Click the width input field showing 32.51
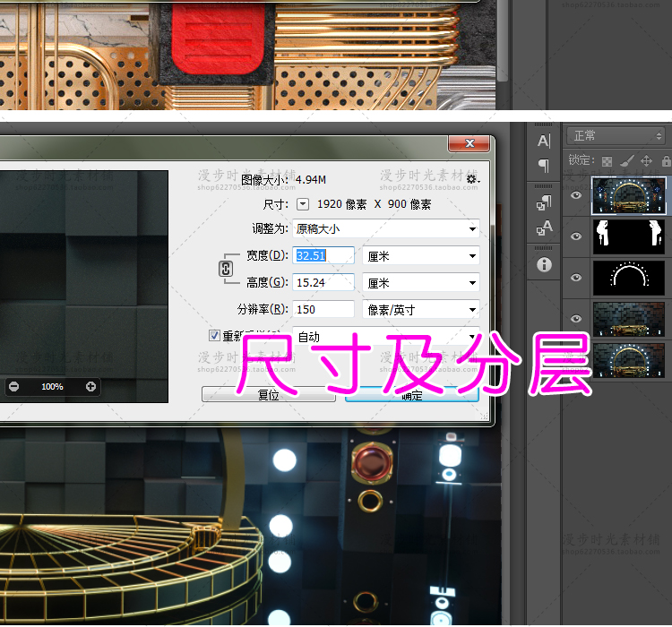The image size is (672, 627). click(x=323, y=255)
